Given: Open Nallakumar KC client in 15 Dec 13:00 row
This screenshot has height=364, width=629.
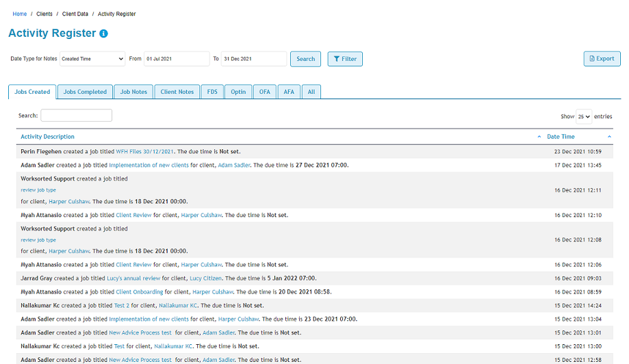Looking at the screenshot, I should pyautogui.click(x=173, y=346).
